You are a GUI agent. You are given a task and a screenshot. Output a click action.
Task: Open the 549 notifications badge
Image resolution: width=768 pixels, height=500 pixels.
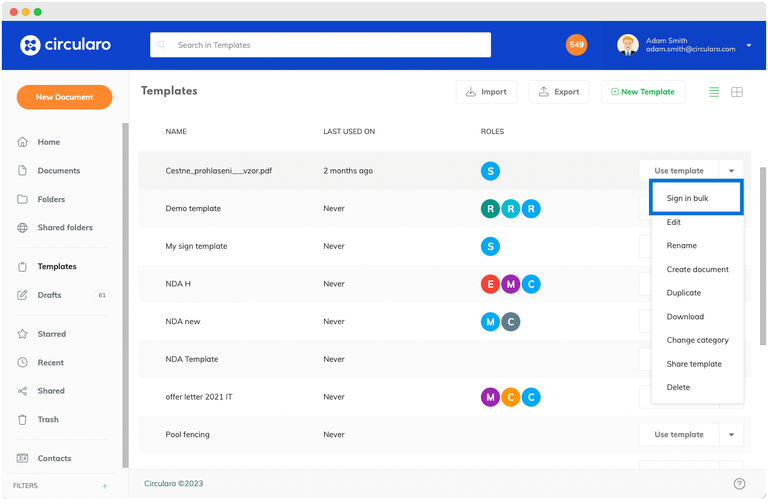pos(576,45)
